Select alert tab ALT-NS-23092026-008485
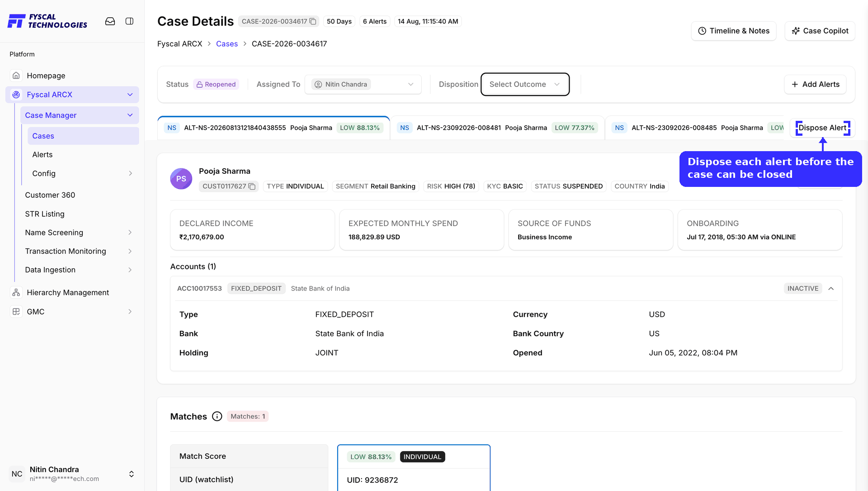868x491 pixels. 696,128
